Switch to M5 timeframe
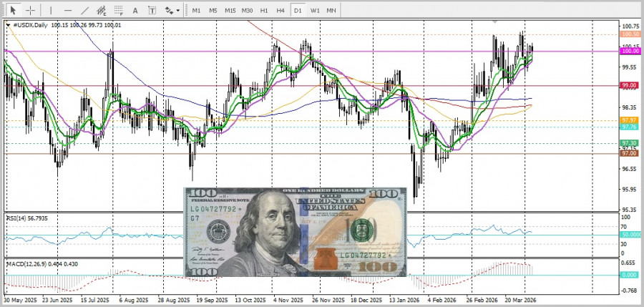 (213, 11)
